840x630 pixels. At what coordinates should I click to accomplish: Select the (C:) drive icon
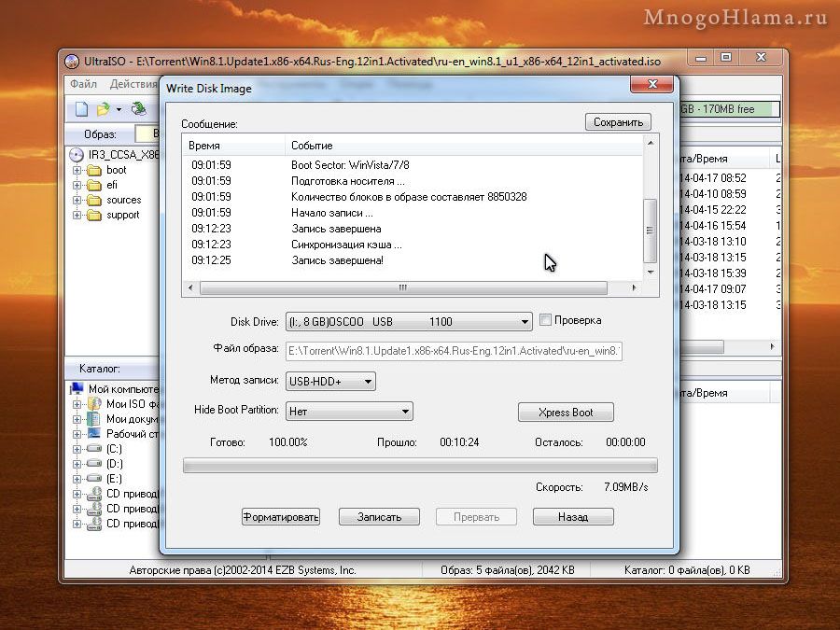point(93,449)
